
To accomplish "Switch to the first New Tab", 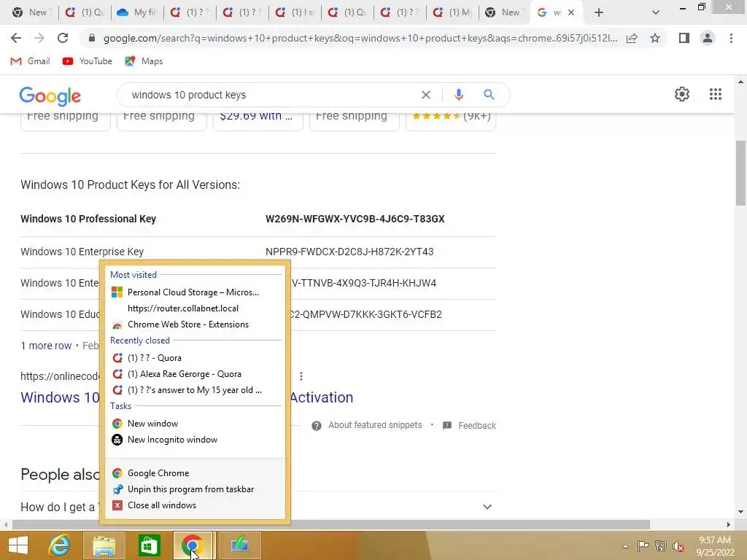I will point(31,12).
